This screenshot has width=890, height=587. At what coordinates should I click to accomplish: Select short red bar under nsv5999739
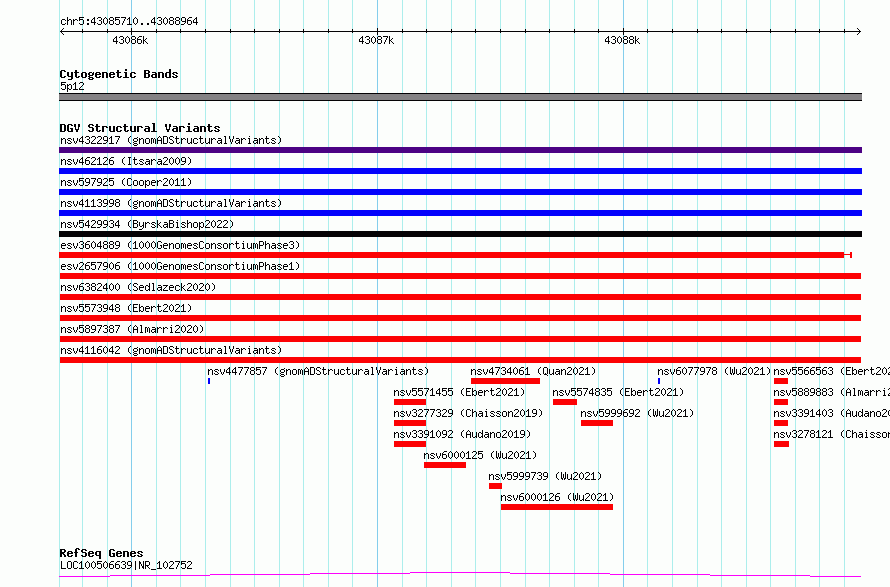point(496,486)
